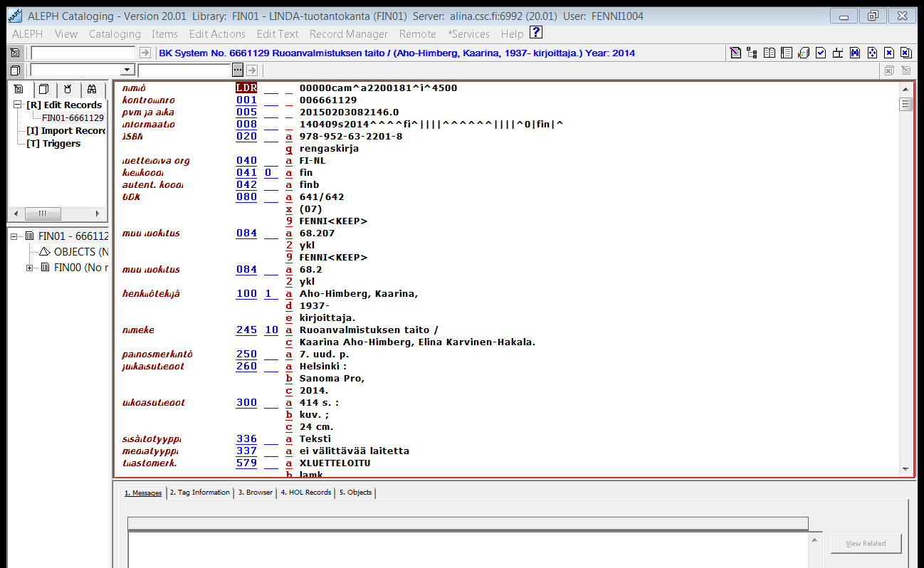The image size is (924, 568).
Task: Click the 245 field tag
Action: 246,330
